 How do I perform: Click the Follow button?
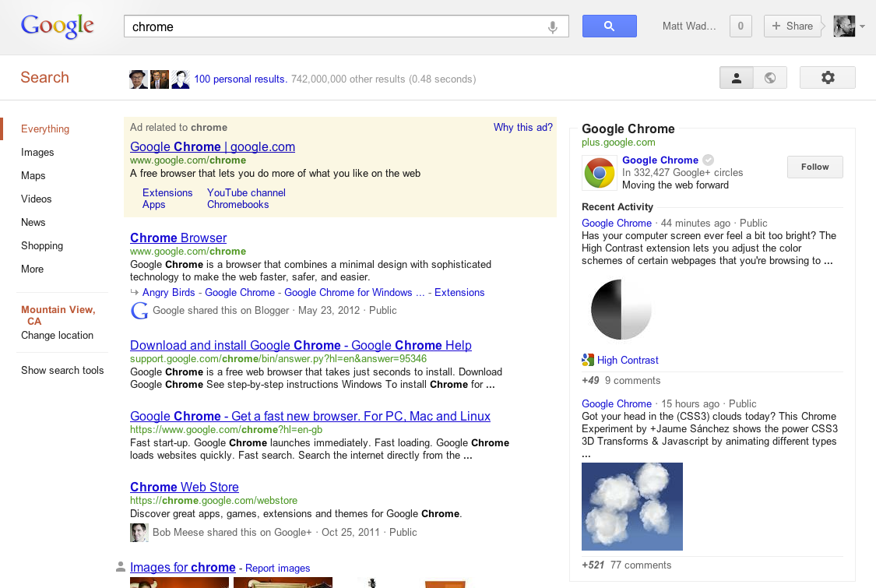pyautogui.click(x=814, y=167)
